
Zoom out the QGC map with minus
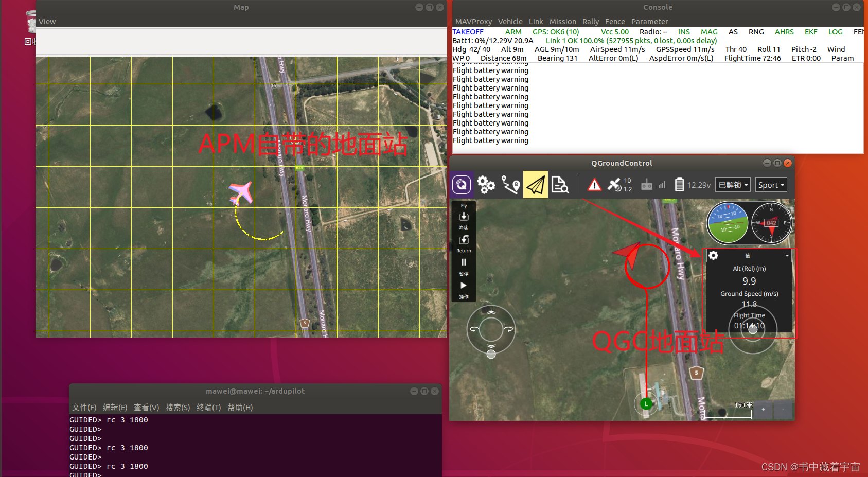[783, 410]
